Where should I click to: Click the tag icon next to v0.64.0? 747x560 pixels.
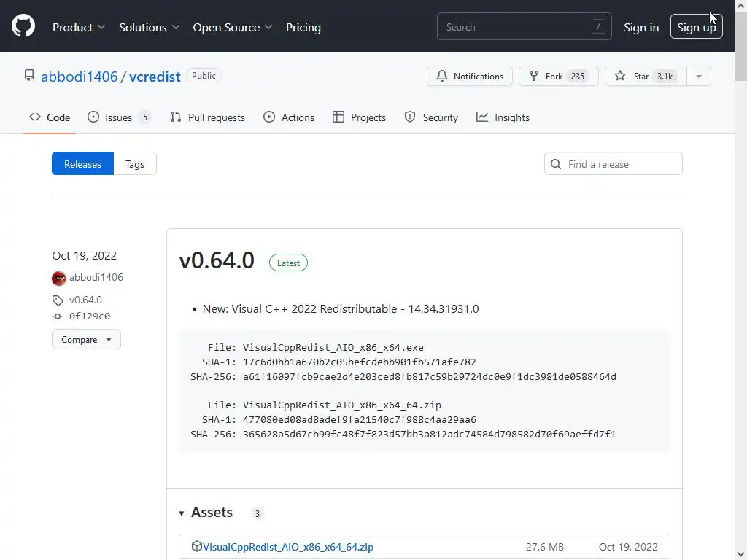pos(58,300)
